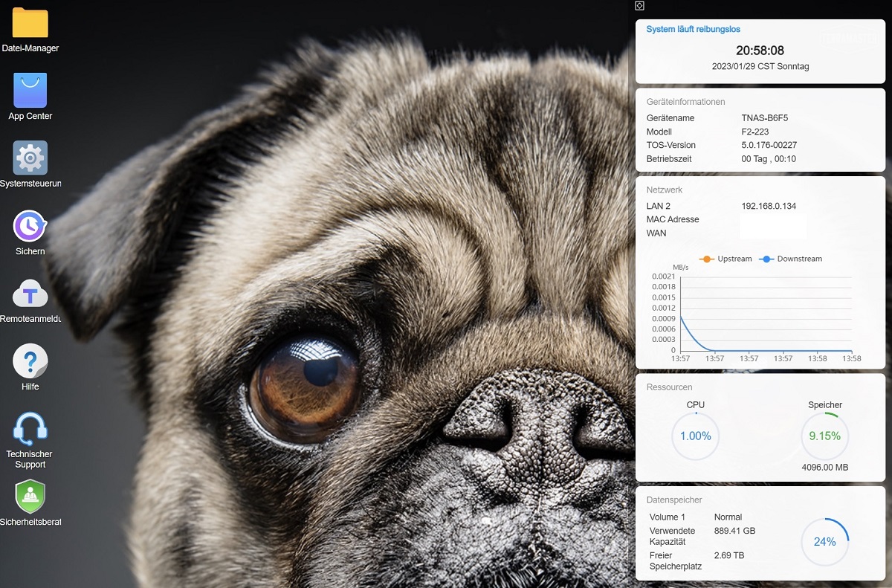Click the TOS-Version label

[671, 145]
